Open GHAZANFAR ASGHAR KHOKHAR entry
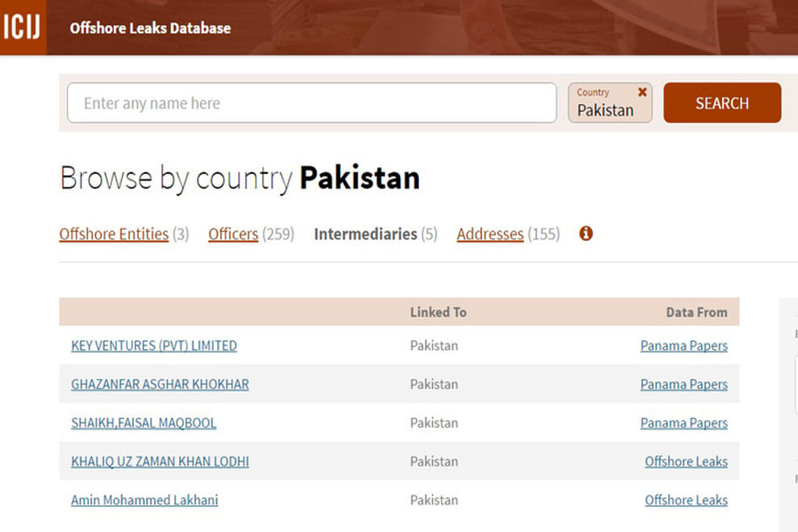This screenshot has height=532, width=798. [160, 384]
